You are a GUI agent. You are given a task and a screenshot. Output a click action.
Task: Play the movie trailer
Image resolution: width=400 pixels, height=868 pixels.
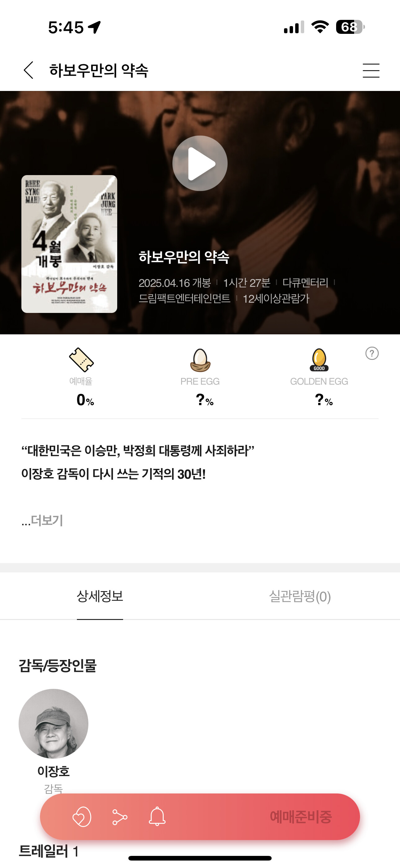200,163
